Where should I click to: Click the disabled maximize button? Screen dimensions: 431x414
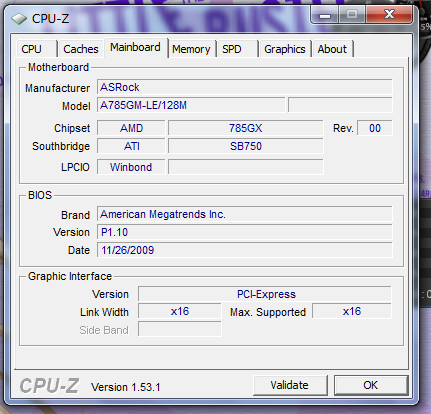click(x=352, y=15)
